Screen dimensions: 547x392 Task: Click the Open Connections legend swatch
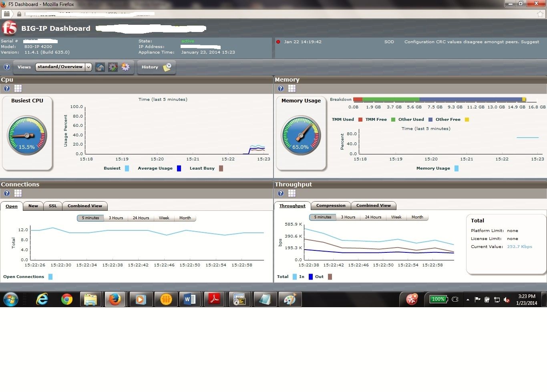50,277
